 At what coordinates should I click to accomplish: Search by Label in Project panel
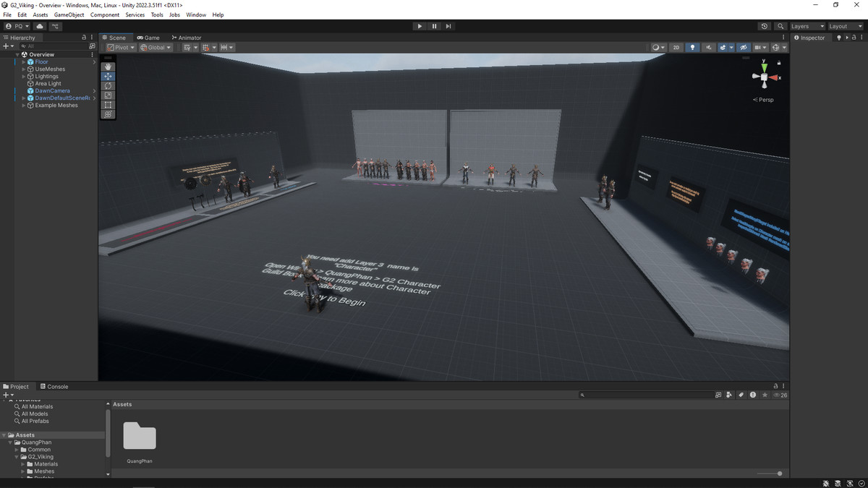(x=741, y=395)
